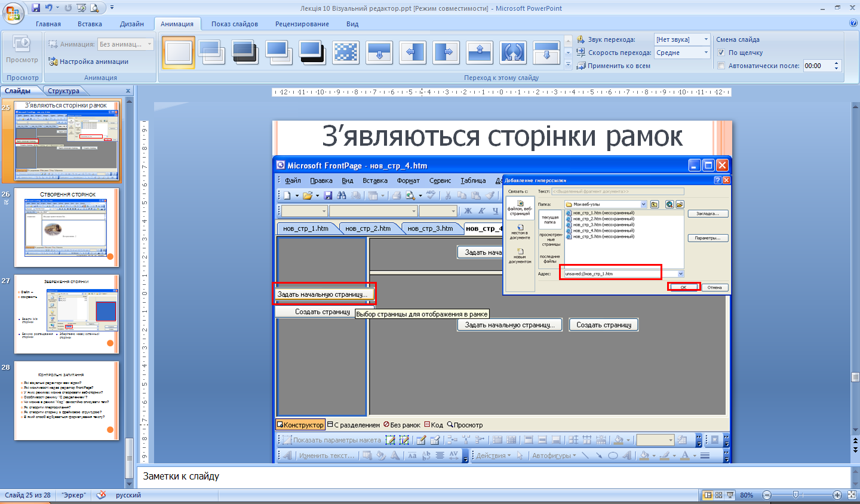Image resolution: width=860 pixels, height=504 pixels.
Task: Select slide 27 thumbnail 'Збереження сторінки'
Action: pos(67,314)
